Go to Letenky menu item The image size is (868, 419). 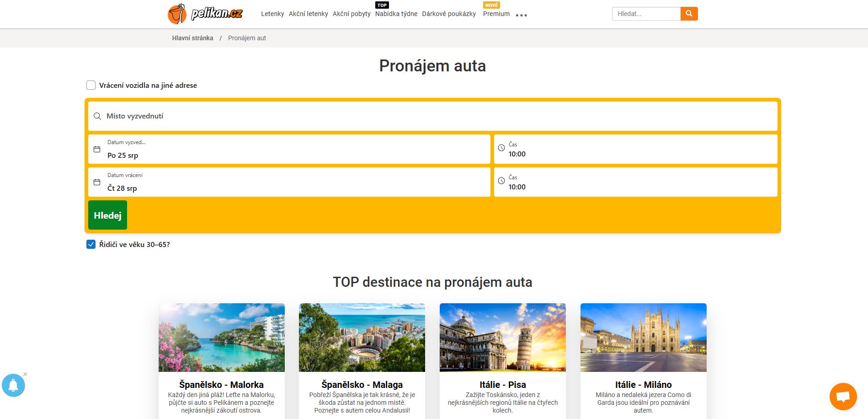[x=272, y=14]
